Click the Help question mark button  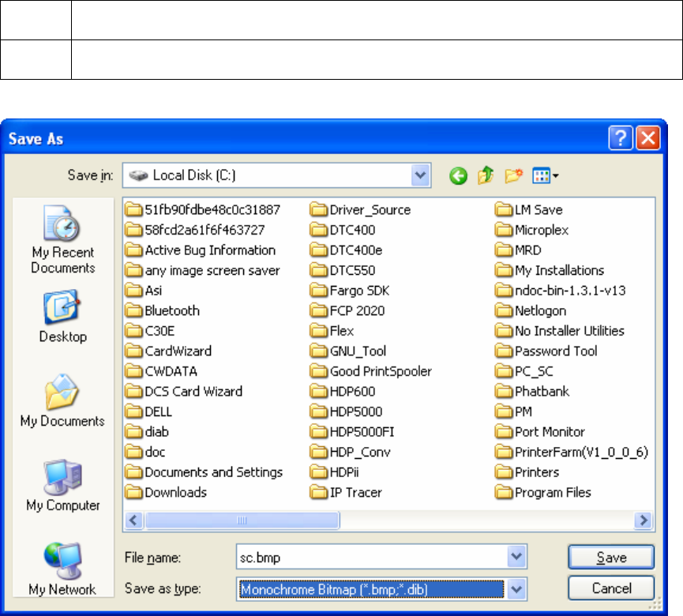click(621, 138)
